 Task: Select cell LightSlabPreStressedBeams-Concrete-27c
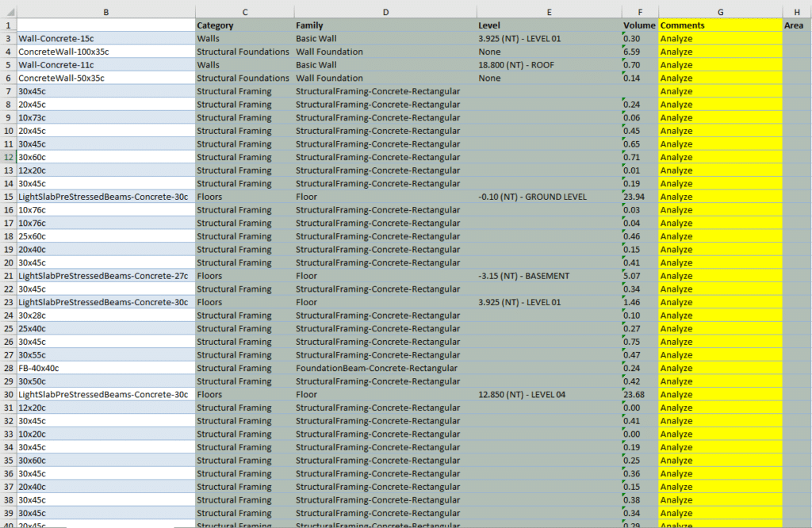point(106,276)
